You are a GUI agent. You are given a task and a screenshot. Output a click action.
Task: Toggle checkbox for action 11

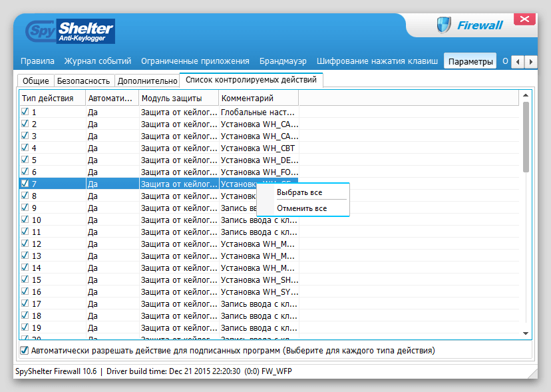[25, 232]
